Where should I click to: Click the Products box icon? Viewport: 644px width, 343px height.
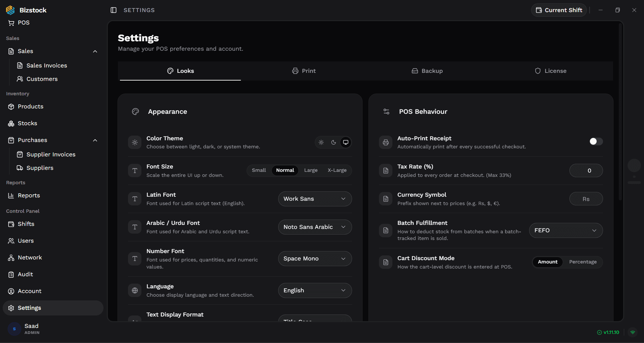point(11,106)
